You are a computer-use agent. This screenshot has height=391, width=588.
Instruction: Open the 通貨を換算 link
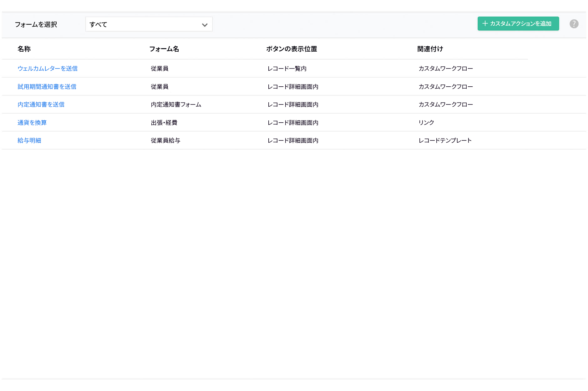pyautogui.click(x=32, y=122)
